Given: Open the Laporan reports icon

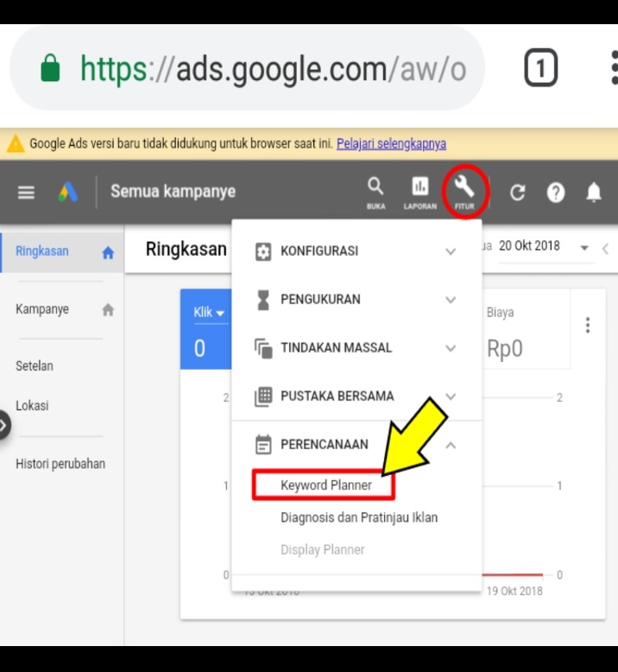Looking at the screenshot, I should pos(419,193).
